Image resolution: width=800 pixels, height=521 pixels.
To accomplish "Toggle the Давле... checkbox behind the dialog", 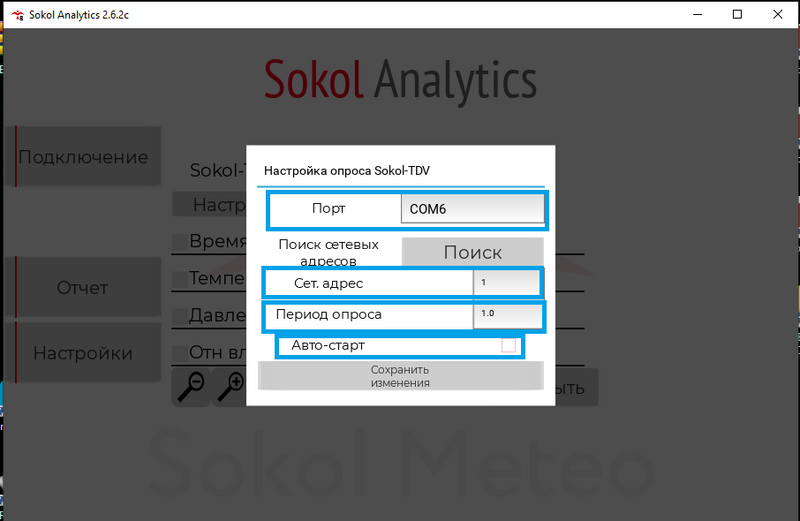I will click(180, 316).
